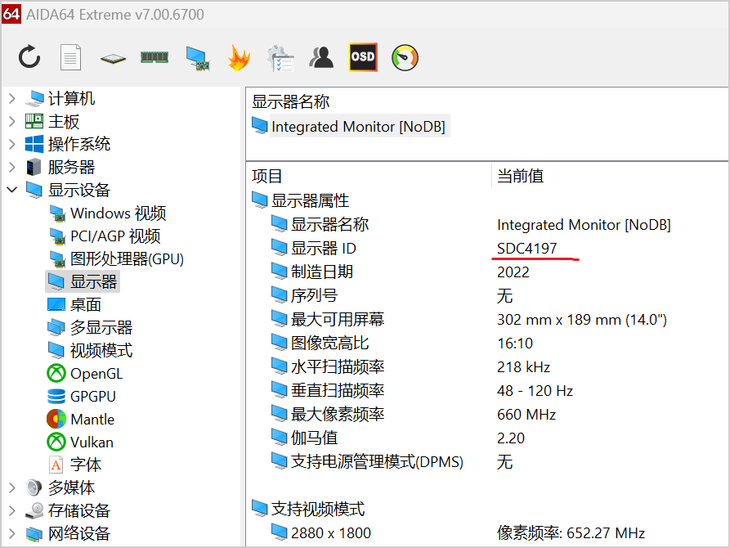The height and width of the screenshot is (548, 730).
Task: Open Windows 视频 page
Action: [x=118, y=213]
